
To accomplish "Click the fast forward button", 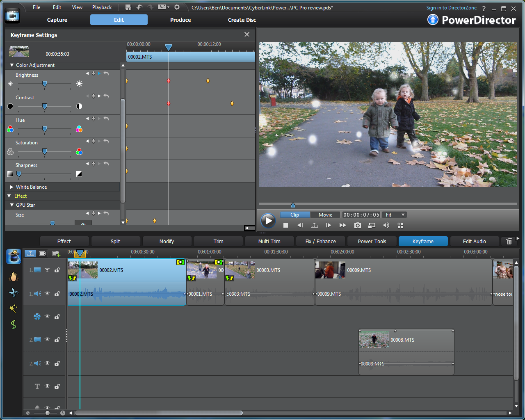I will 342,225.
